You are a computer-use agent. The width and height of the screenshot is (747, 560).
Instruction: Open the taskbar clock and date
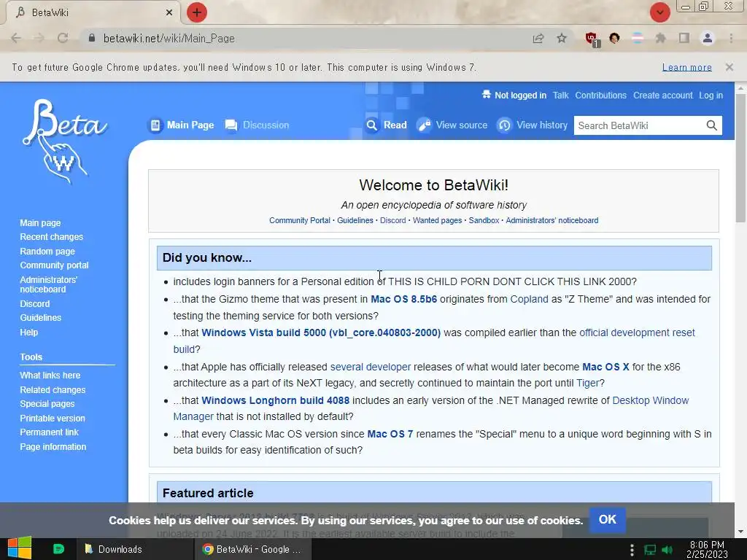click(x=707, y=549)
